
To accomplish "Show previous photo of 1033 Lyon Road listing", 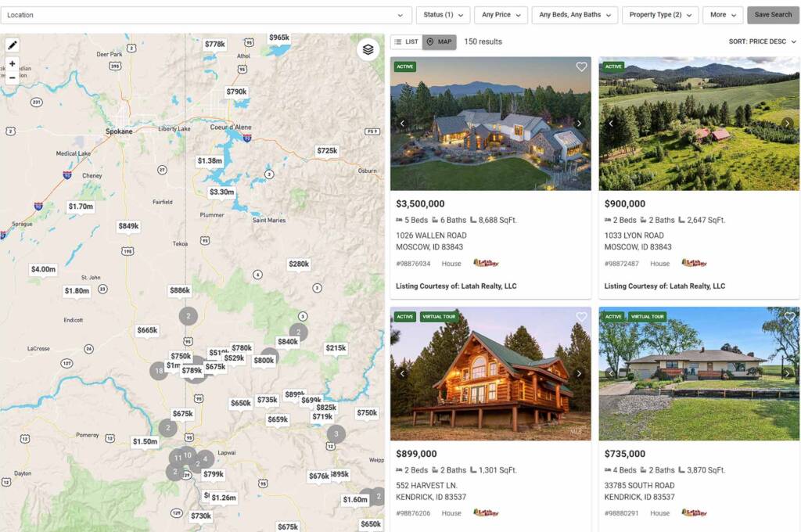I will point(610,123).
